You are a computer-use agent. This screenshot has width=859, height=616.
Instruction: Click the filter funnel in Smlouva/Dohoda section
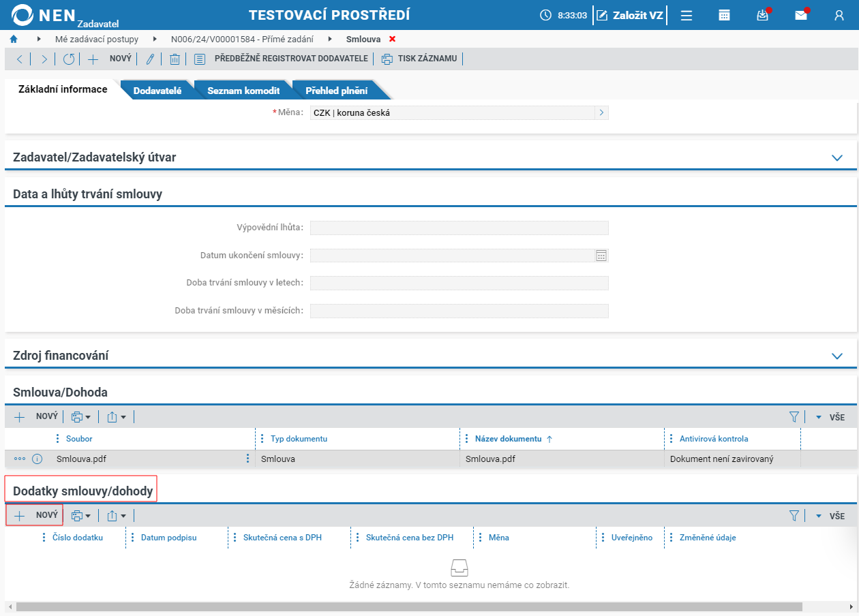[x=794, y=416]
